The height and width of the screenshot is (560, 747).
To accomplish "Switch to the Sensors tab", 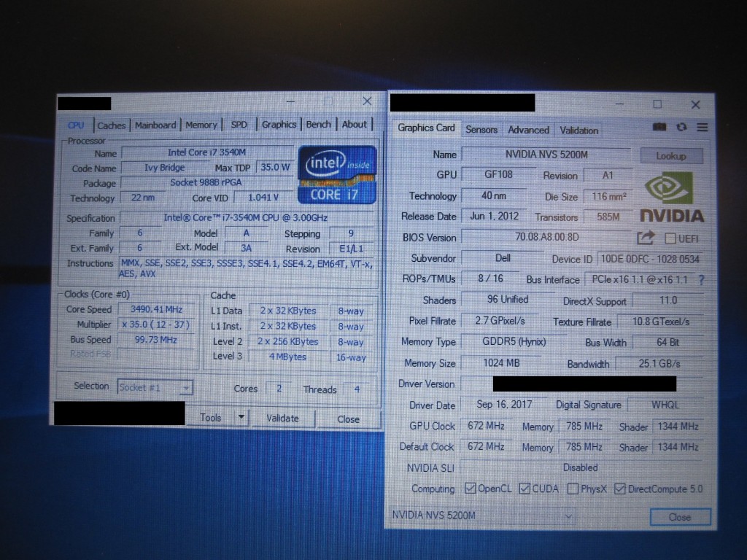I will [x=481, y=130].
